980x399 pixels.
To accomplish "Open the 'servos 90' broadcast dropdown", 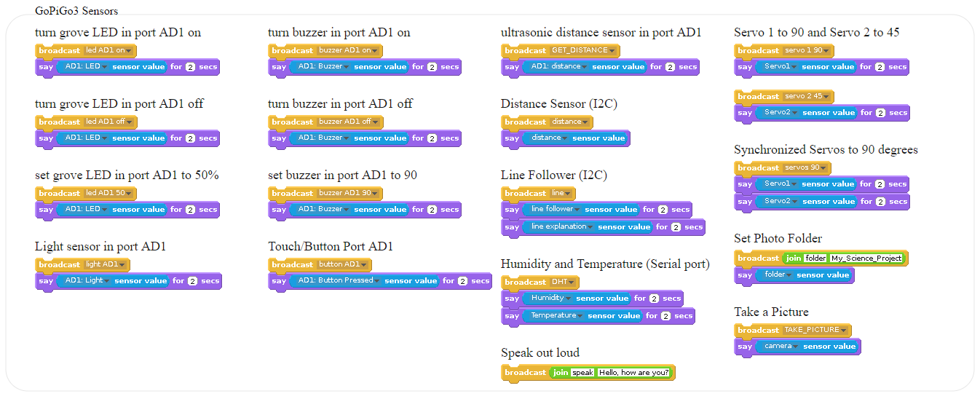I will point(807,167).
